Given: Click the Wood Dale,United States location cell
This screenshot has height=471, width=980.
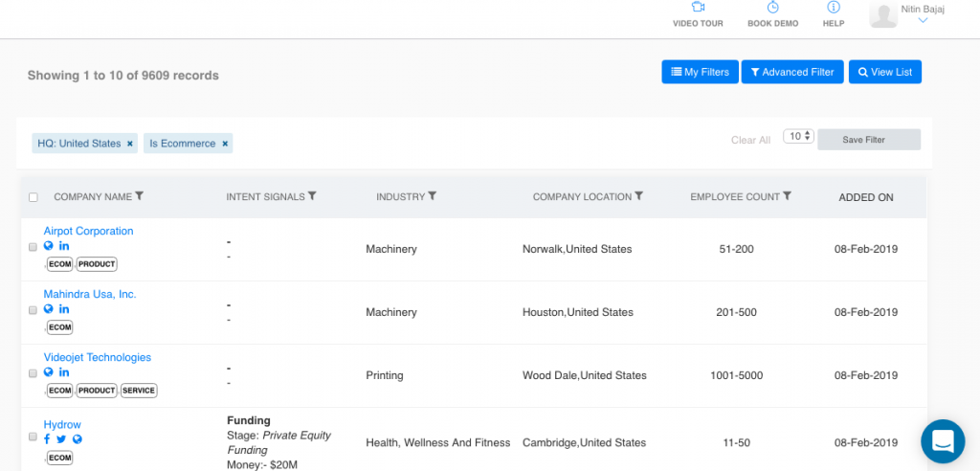Looking at the screenshot, I should click(x=585, y=375).
